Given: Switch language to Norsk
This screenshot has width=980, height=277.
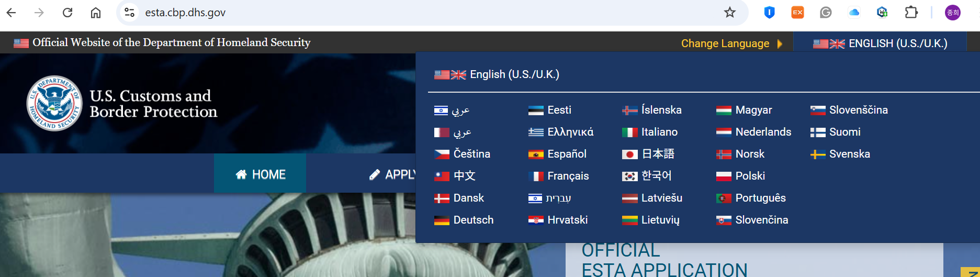Looking at the screenshot, I should (740, 154).
